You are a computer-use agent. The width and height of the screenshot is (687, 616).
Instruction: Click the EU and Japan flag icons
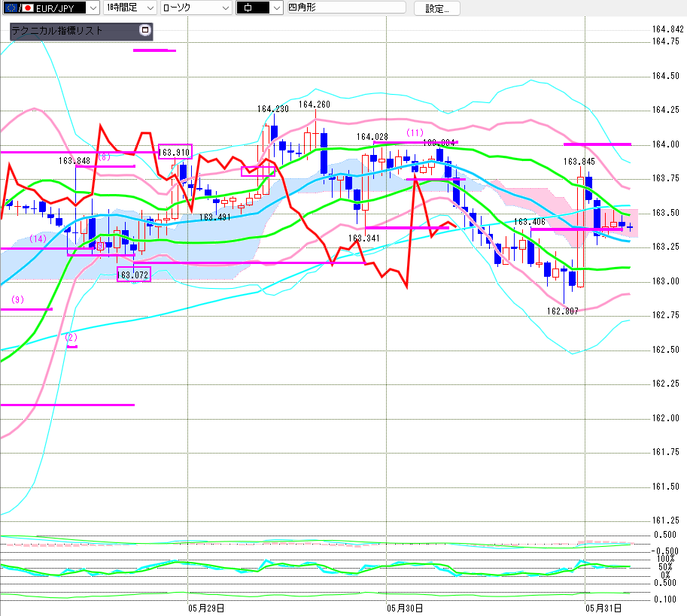coord(18,8)
